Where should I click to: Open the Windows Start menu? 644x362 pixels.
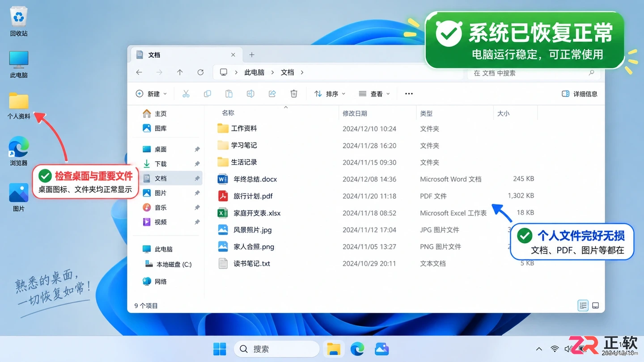pyautogui.click(x=220, y=349)
